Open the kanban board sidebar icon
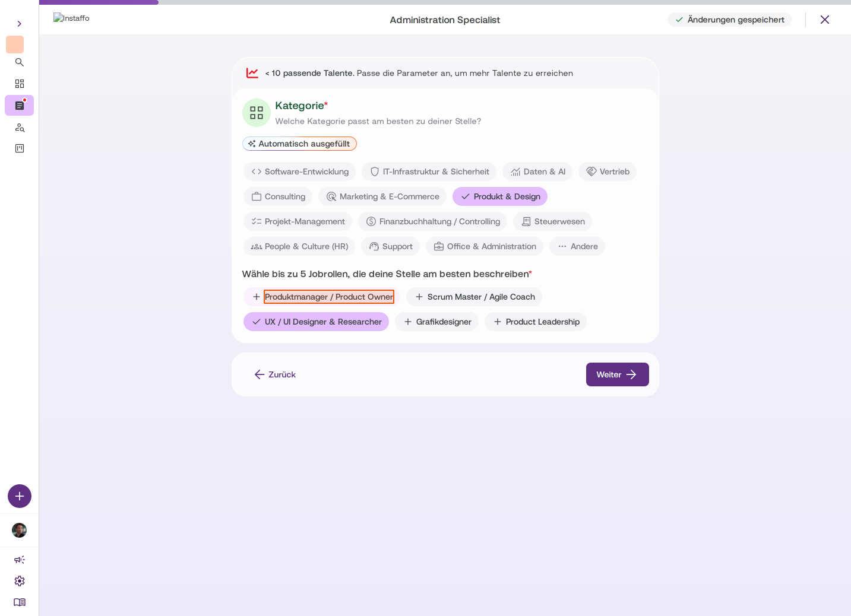Screen dimensions: 851x616 (19, 148)
